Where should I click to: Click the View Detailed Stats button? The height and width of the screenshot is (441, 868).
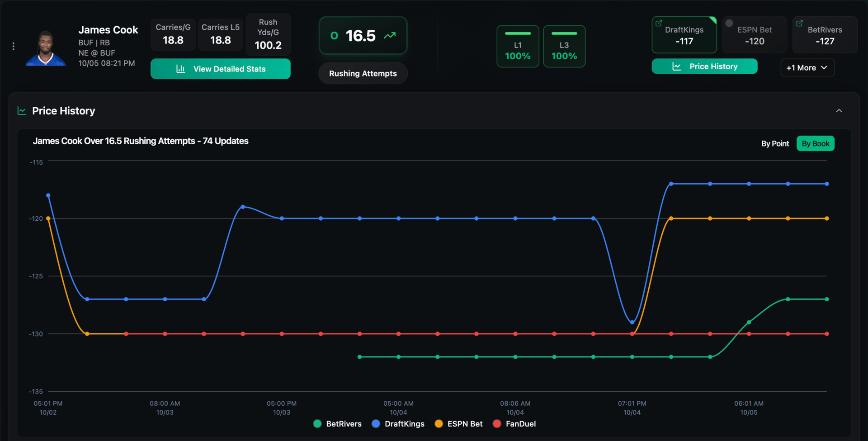221,69
